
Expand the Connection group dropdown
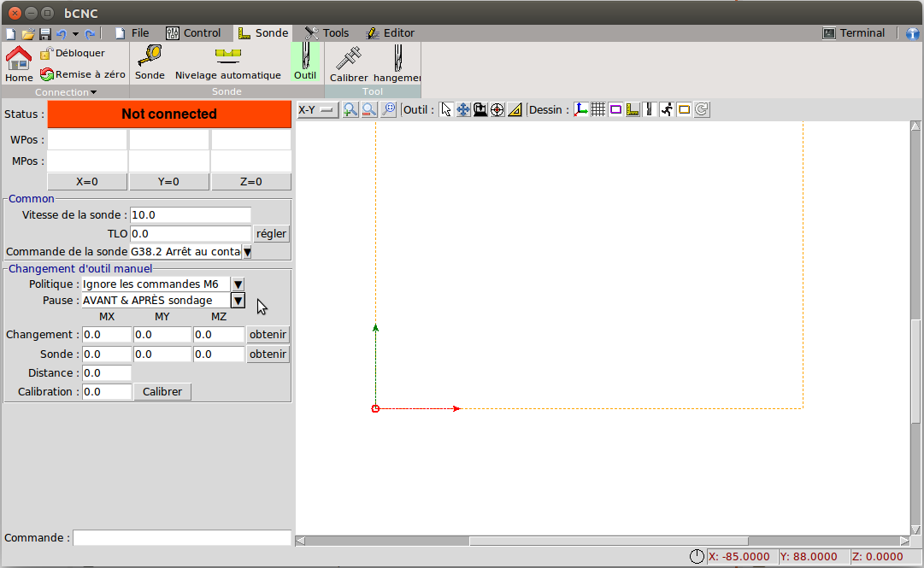66,92
